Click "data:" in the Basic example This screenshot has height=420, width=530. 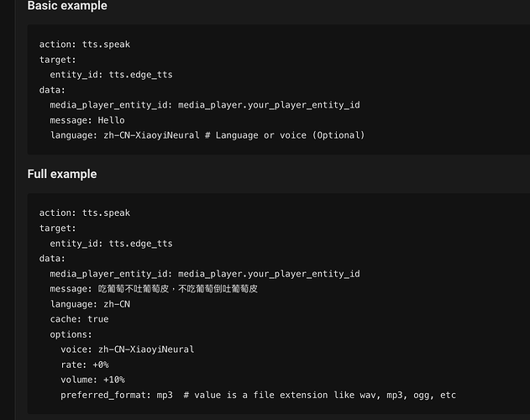[x=52, y=90]
